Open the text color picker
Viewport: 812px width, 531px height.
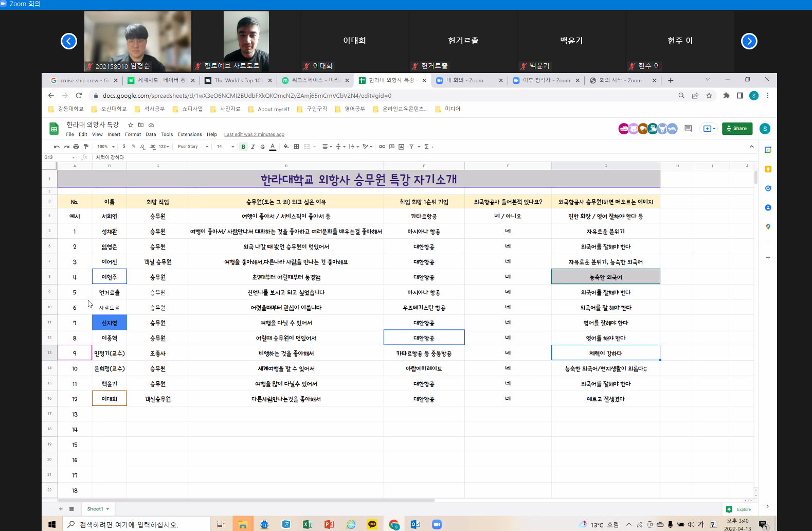pyautogui.click(x=273, y=147)
